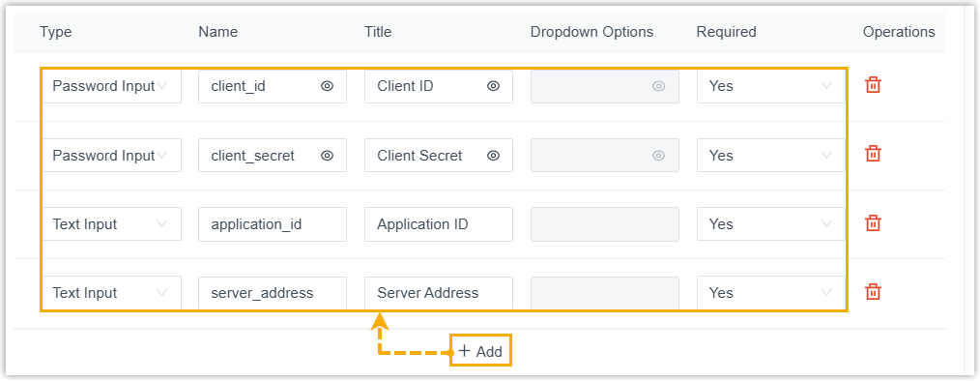Toggle visibility of client_id name field
The height and width of the screenshot is (381, 980).
coord(327,86)
